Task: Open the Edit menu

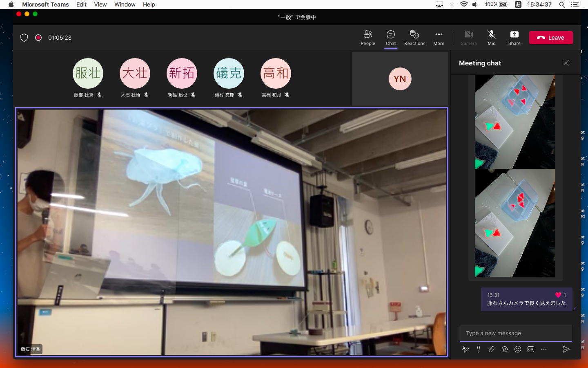Action: tap(81, 4)
